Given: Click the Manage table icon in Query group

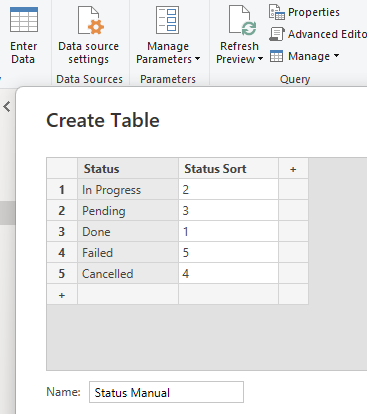Looking at the screenshot, I should pyautogui.click(x=276, y=56).
